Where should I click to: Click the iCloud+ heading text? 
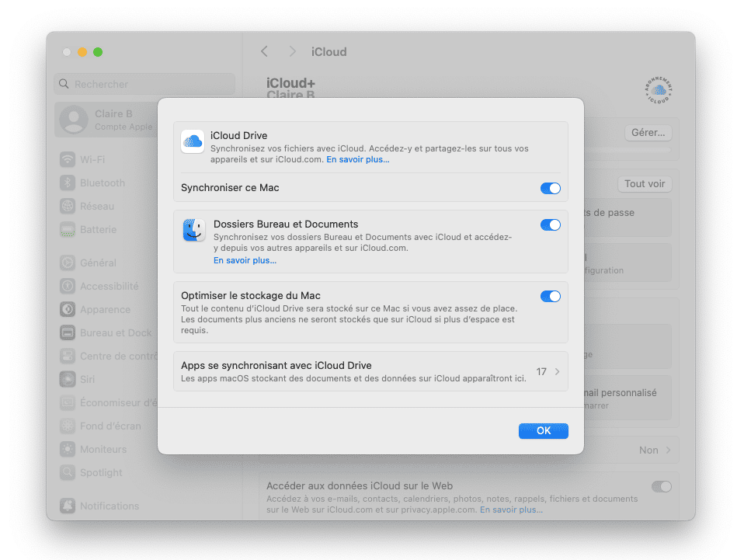pos(290,83)
